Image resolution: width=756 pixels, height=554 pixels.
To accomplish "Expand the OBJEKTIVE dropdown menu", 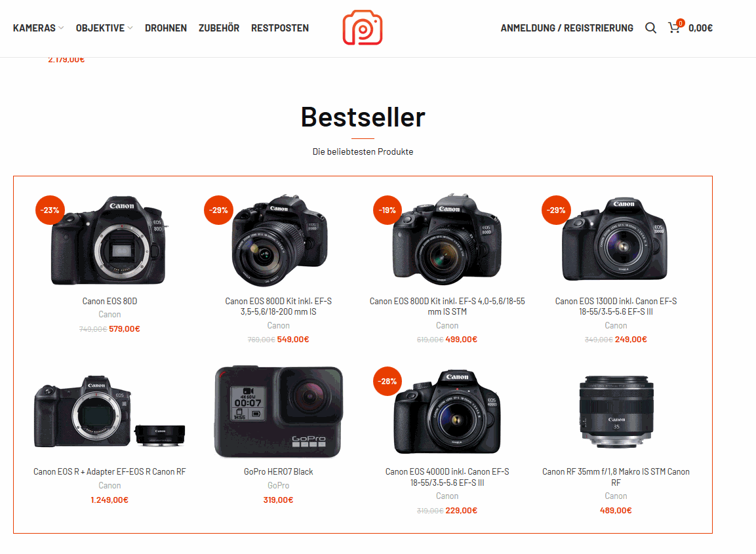I will (x=104, y=28).
